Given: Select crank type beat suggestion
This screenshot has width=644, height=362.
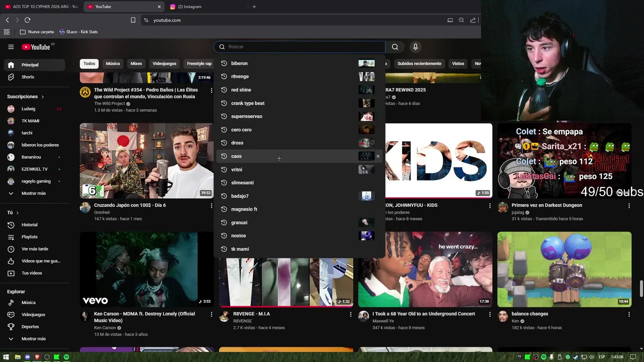Looking at the screenshot, I should [300, 103].
